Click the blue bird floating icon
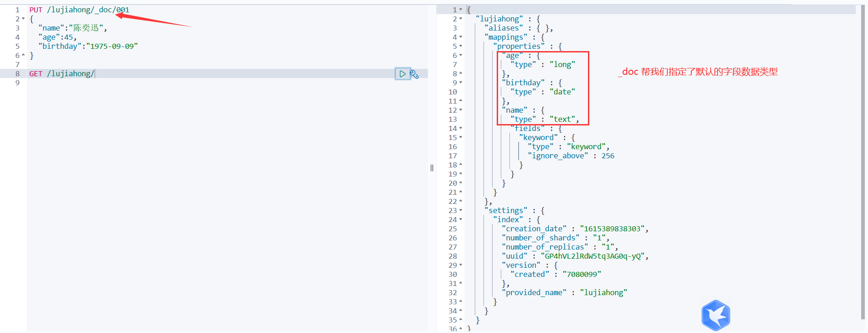 coord(716,315)
